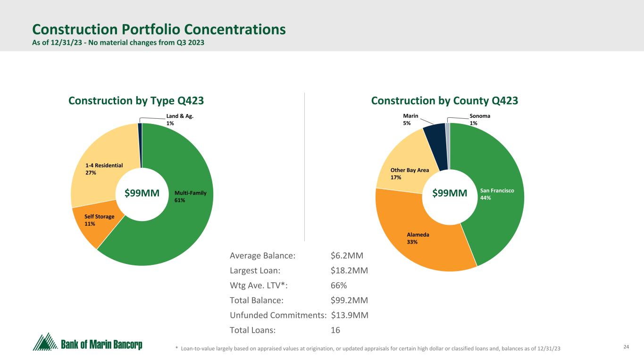Screen dimensions: 644x362
Task: Select the Construction by County Q423 heading
Action: click(x=444, y=101)
